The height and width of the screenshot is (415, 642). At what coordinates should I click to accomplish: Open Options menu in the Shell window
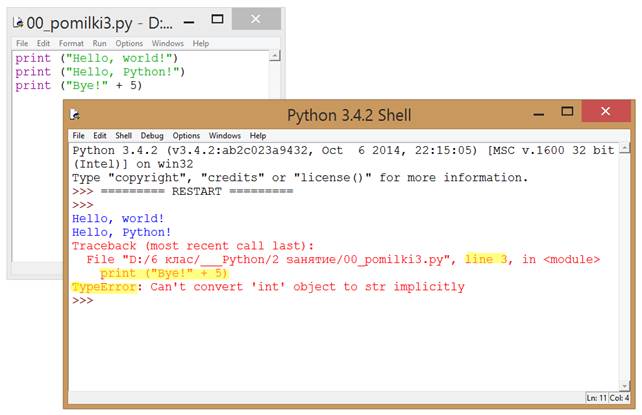pos(186,135)
